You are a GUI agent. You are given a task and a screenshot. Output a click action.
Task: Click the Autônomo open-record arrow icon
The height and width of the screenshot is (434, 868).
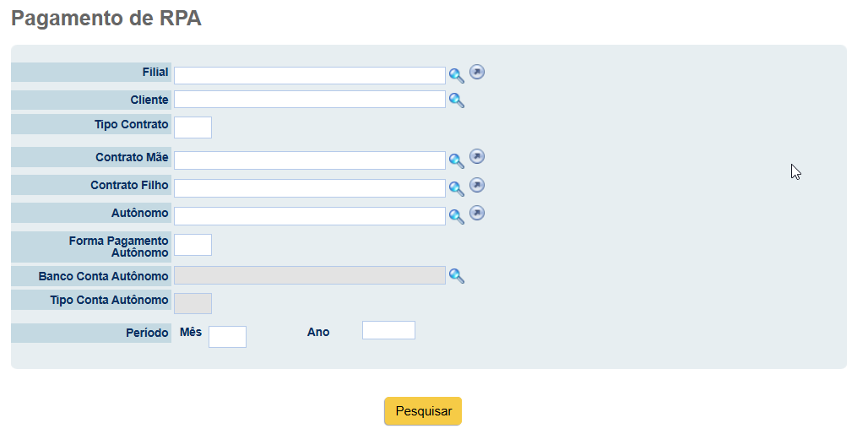(x=477, y=213)
